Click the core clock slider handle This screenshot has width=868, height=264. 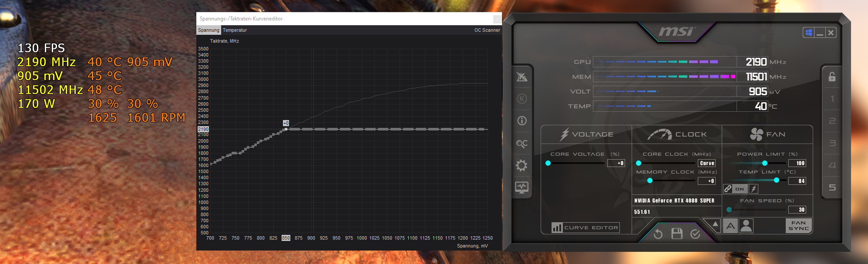click(x=639, y=163)
